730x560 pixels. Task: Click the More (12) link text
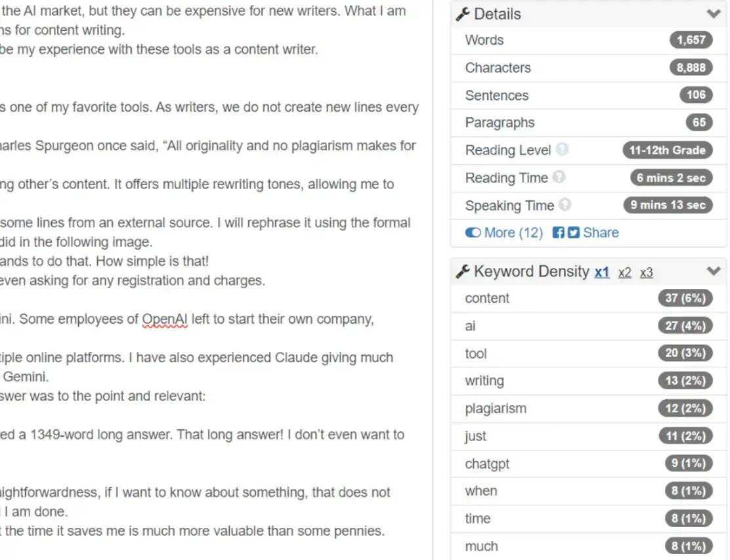point(513,232)
